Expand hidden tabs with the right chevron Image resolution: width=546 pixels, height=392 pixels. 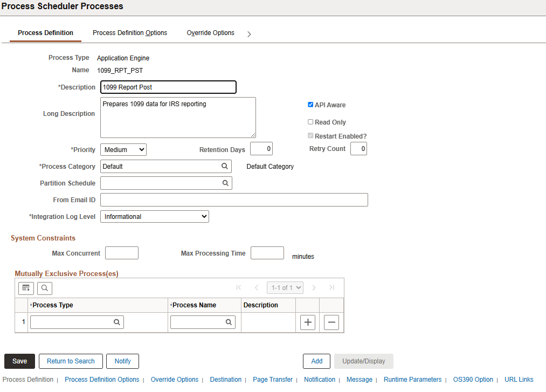[248, 33]
